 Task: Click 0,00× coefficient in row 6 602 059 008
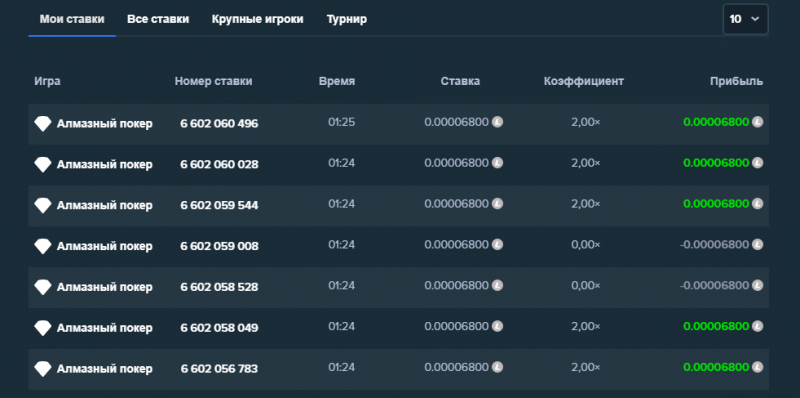[x=586, y=244]
